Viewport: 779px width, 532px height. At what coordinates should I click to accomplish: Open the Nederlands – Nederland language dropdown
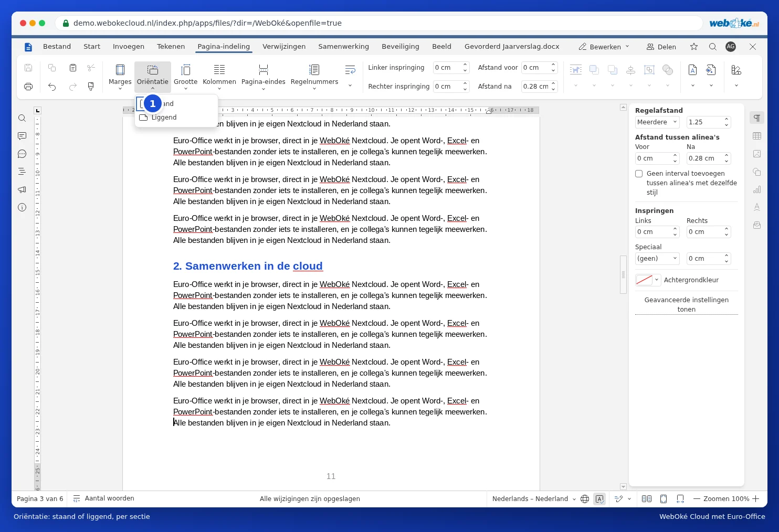coord(534,499)
